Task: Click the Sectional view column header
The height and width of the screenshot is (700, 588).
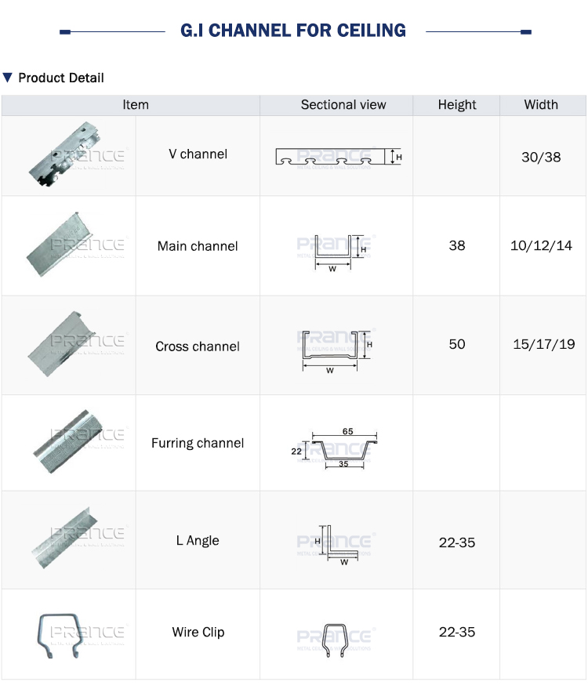Action: coord(343,105)
